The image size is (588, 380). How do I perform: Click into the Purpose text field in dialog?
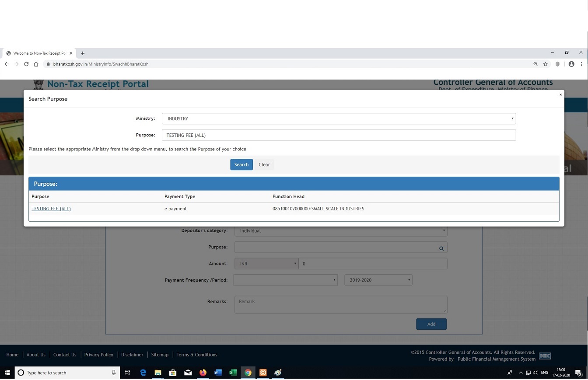click(339, 135)
